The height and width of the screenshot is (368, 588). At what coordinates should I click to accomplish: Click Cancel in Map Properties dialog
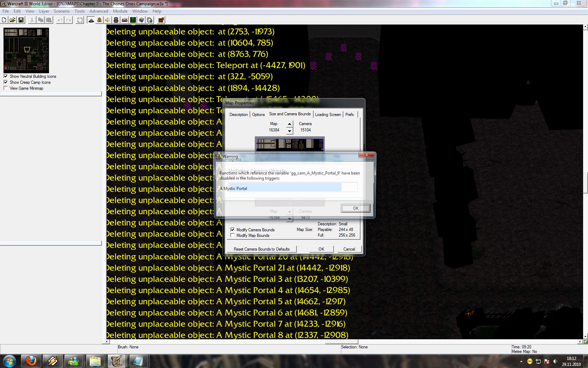pyautogui.click(x=349, y=249)
